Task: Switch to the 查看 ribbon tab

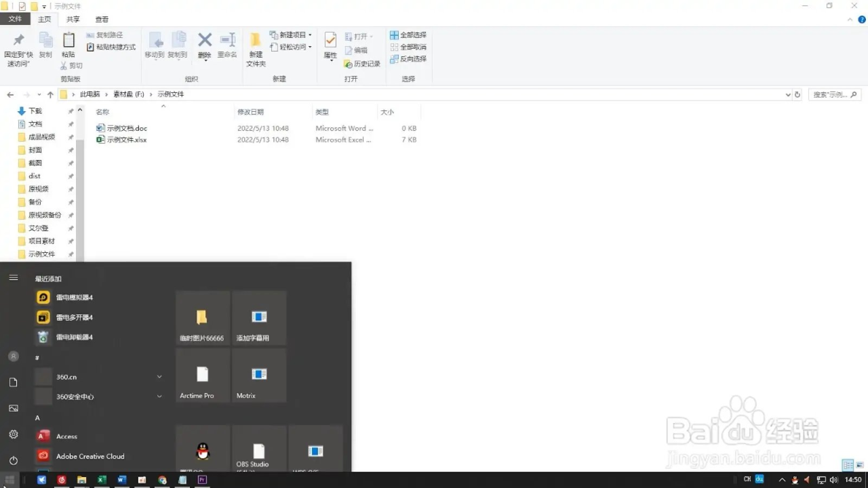Action: 102,20
